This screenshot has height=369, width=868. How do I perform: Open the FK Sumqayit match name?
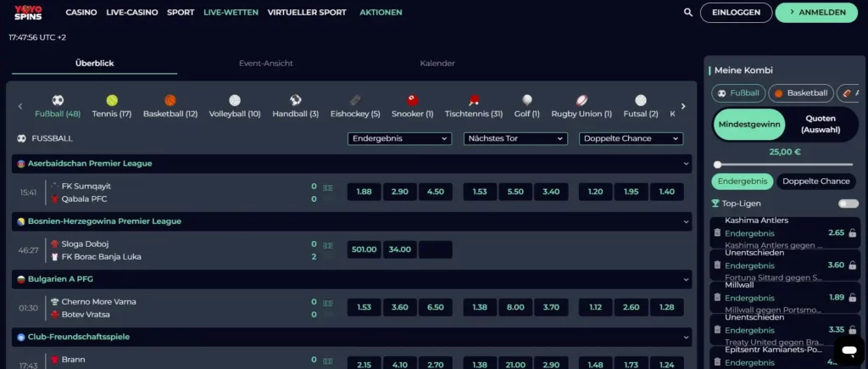[x=86, y=186]
